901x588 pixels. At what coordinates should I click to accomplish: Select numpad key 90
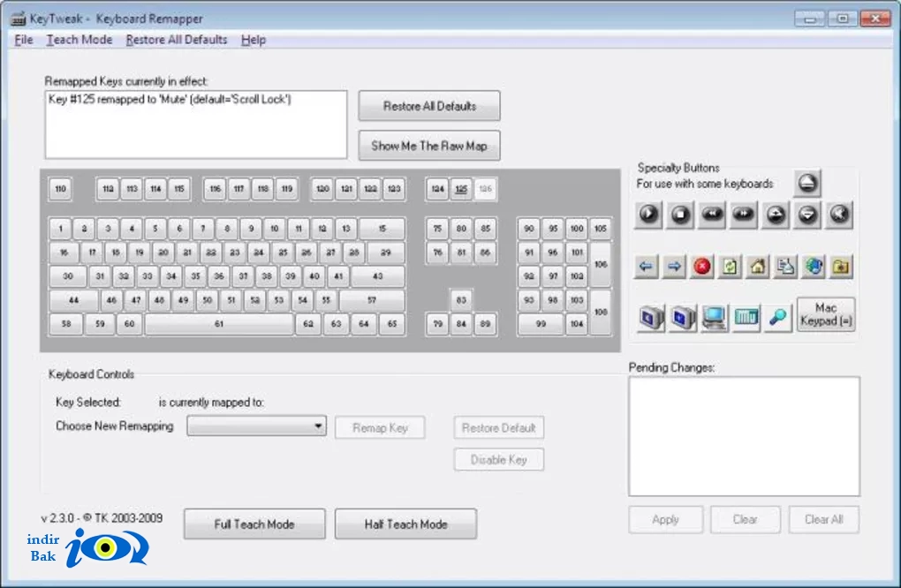[528, 229]
